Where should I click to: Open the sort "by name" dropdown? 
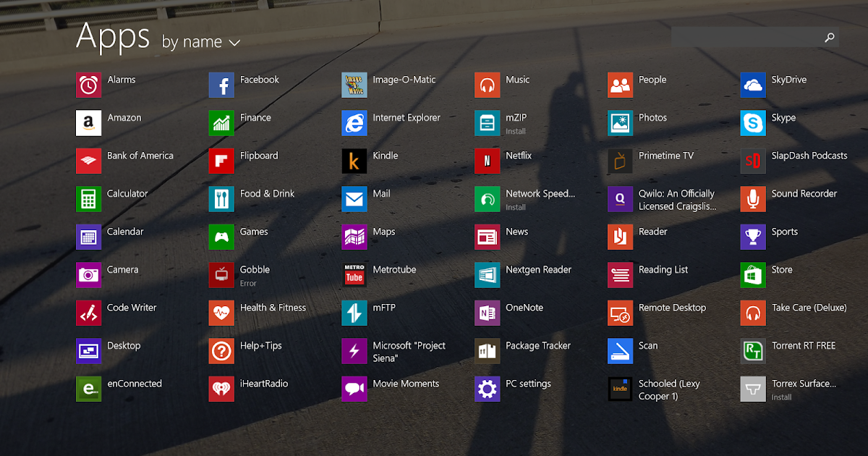tap(201, 42)
